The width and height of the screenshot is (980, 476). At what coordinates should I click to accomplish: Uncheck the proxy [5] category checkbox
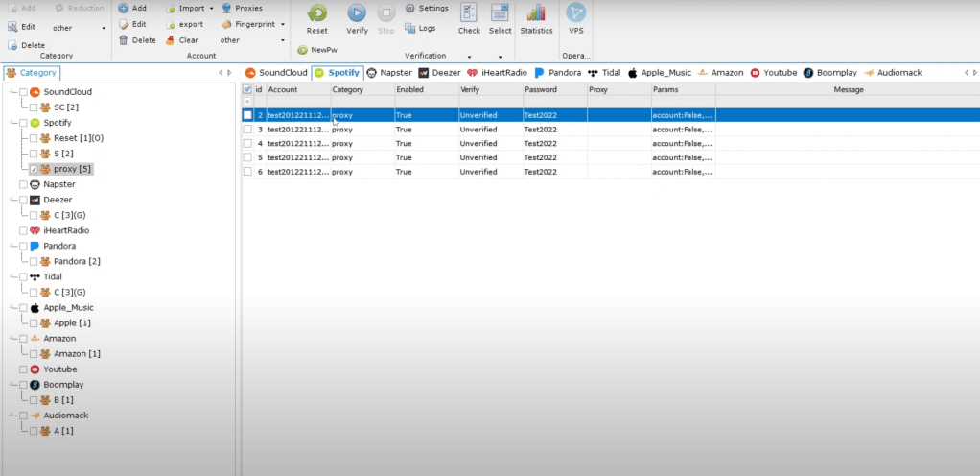(x=34, y=169)
